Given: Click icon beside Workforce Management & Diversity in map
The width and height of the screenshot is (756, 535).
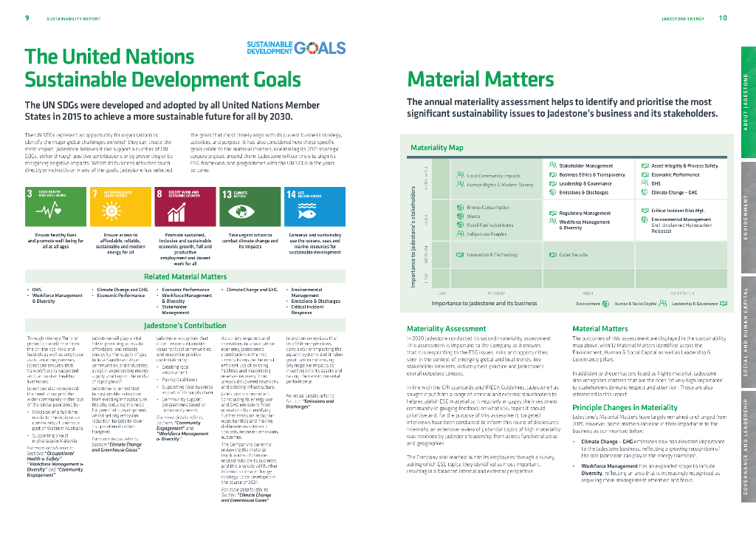Looking at the screenshot, I should pos(553,222).
